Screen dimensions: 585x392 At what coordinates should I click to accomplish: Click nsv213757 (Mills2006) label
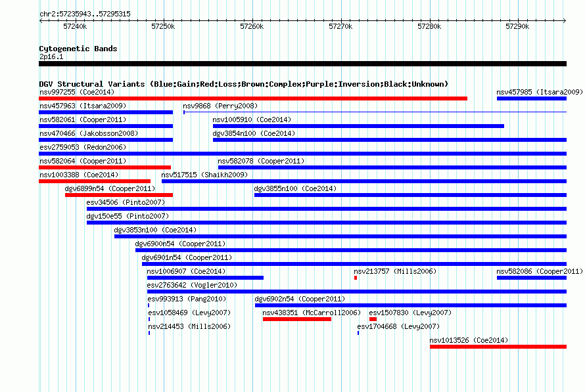tap(395, 271)
